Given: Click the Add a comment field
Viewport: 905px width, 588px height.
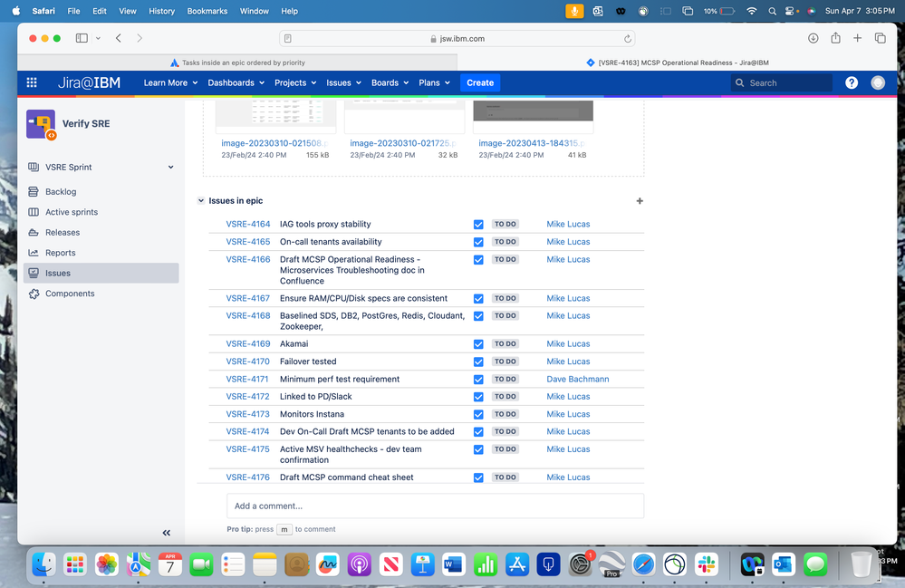Looking at the screenshot, I should [435, 506].
